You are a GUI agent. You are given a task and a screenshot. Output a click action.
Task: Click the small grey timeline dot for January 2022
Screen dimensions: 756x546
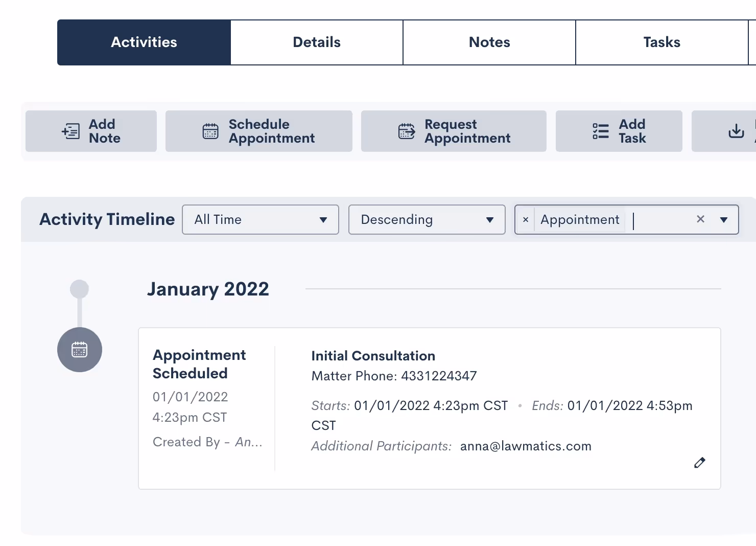pyautogui.click(x=80, y=289)
